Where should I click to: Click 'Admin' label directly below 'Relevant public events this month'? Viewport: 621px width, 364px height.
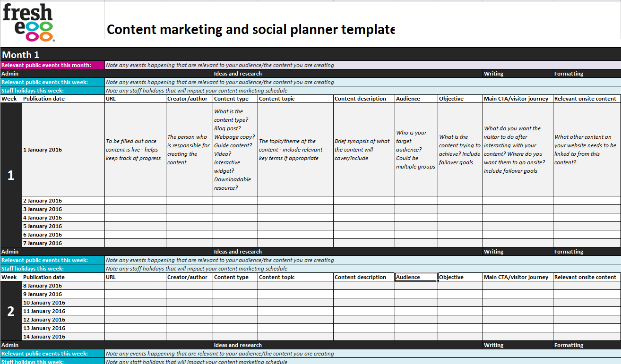coord(10,74)
